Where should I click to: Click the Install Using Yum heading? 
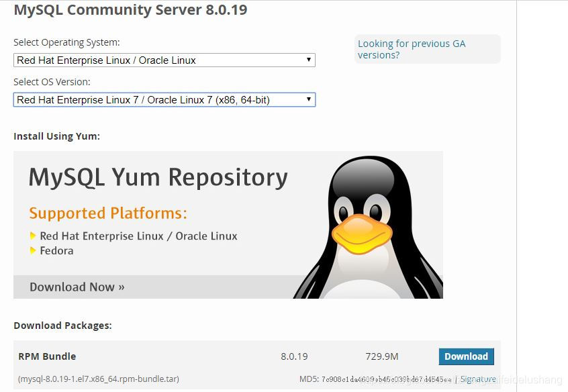(x=56, y=136)
